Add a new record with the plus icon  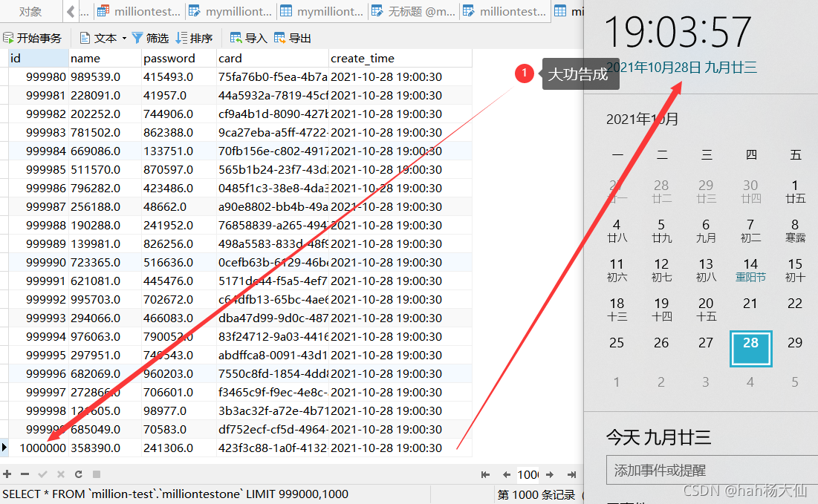7,474
